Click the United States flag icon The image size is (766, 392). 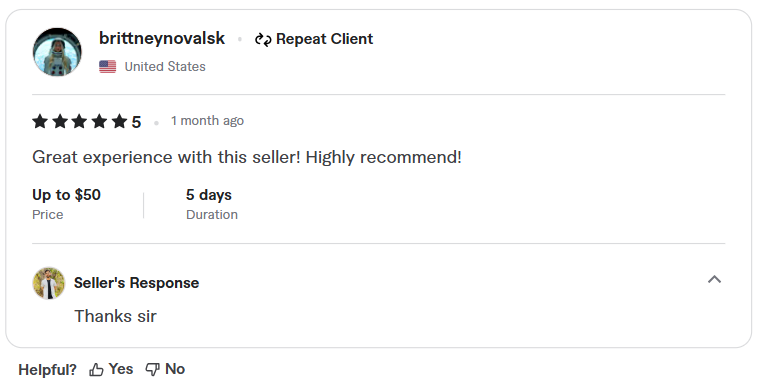tap(107, 66)
